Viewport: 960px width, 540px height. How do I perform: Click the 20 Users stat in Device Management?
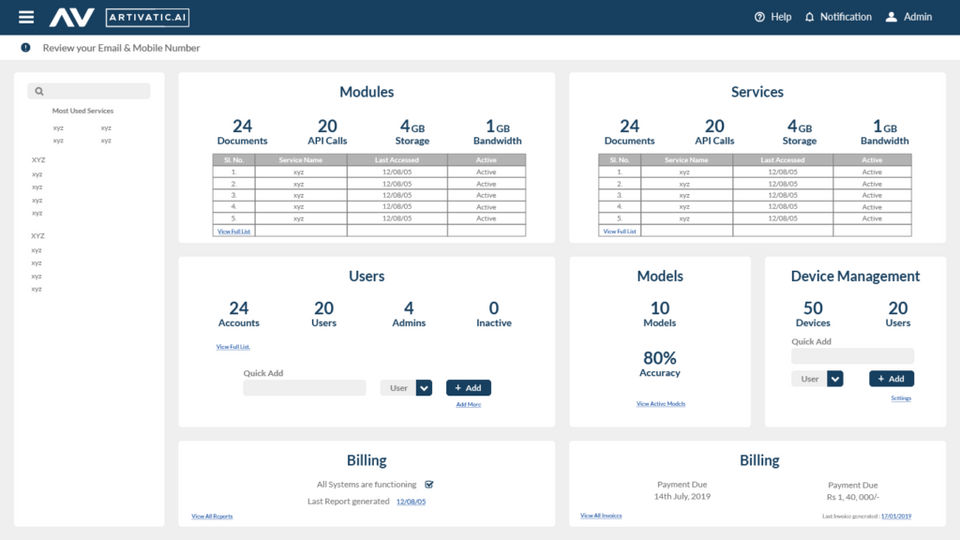898,314
